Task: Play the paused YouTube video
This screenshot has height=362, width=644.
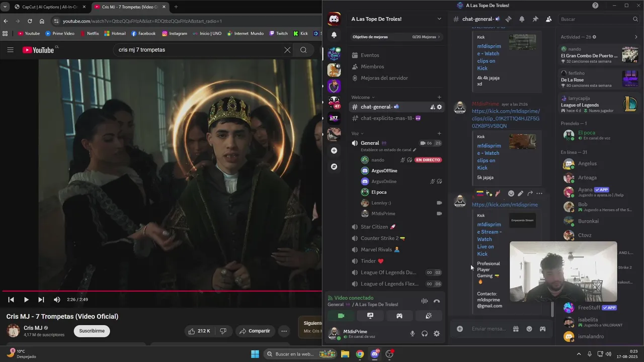Action: pos(26,300)
